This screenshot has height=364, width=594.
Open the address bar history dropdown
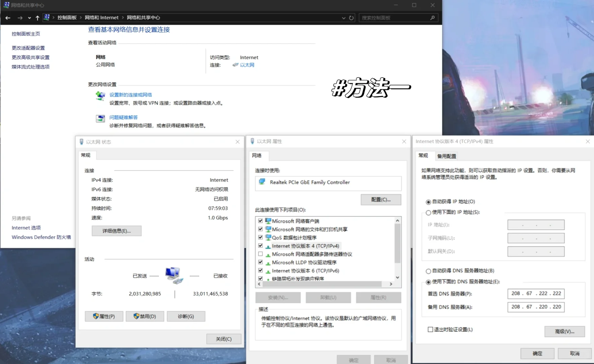tap(344, 18)
